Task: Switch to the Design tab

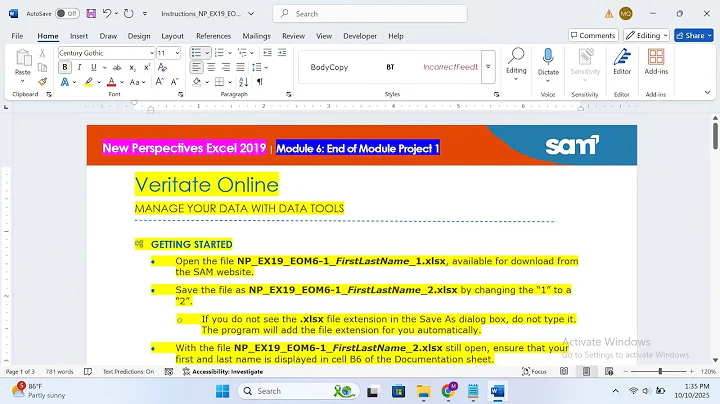Action: (x=139, y=36)
